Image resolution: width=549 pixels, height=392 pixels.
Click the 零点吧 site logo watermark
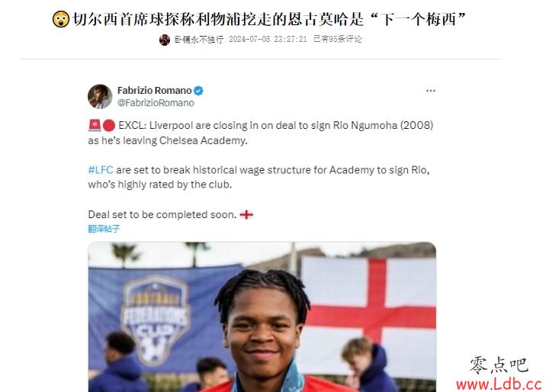pyautogui.click(x=499, y=365)
